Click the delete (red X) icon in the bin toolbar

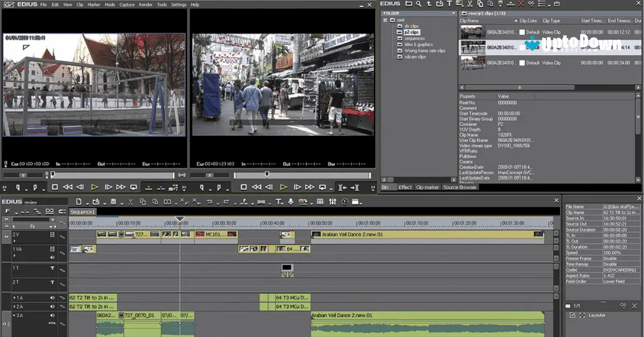pos(521,4)
